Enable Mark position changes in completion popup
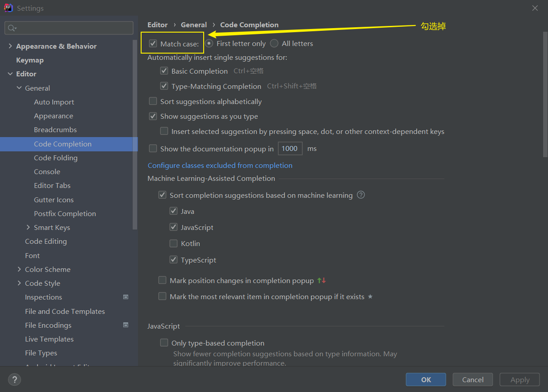This screenshot has height=392, width=548. tap(163, 280)
